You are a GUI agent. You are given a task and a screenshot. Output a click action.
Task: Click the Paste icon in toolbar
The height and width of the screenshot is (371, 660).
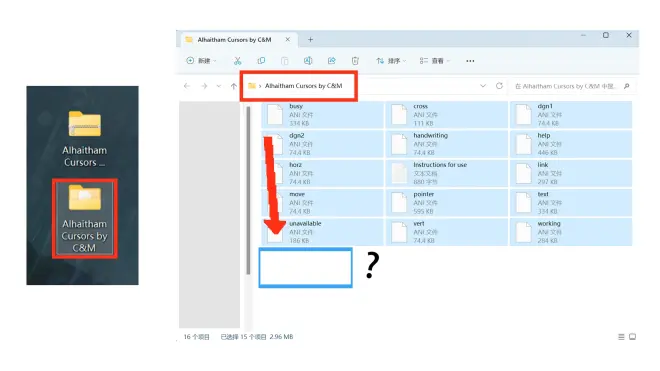pos(285,61)
